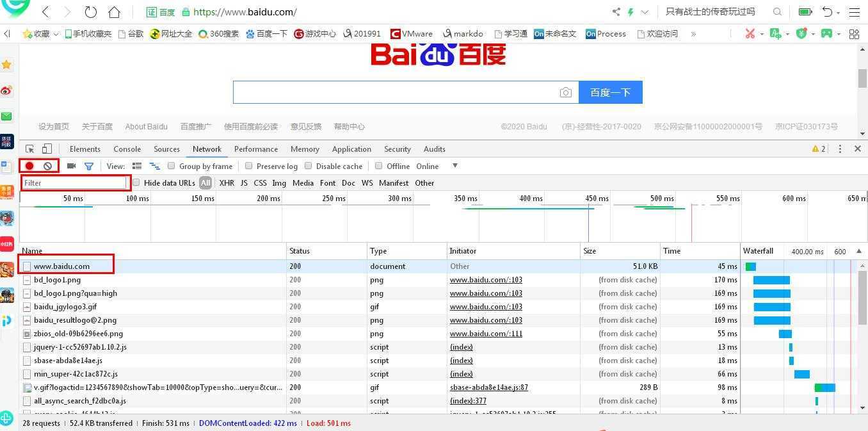The image size is (868, 431).
Task: Click the yellow warnings count indicator
Action: (x=819, y=149)
